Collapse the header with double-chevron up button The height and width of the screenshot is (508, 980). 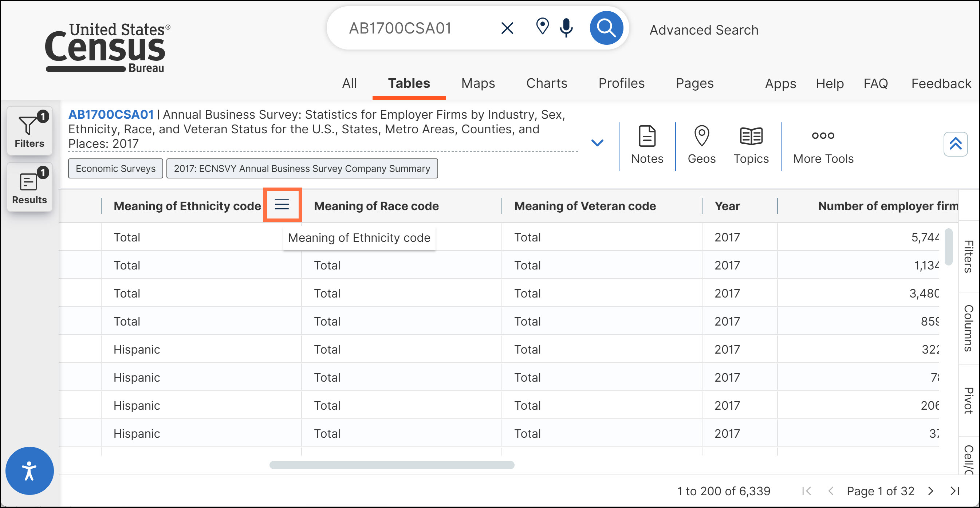point(955,144)
